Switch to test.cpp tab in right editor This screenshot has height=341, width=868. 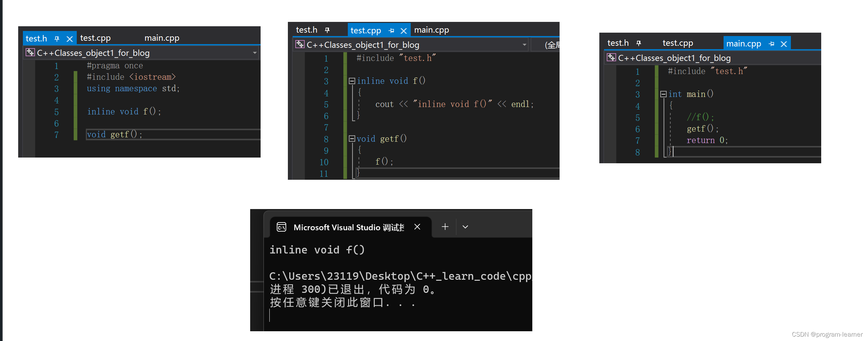pyautogui.click(x=678, y=43)
